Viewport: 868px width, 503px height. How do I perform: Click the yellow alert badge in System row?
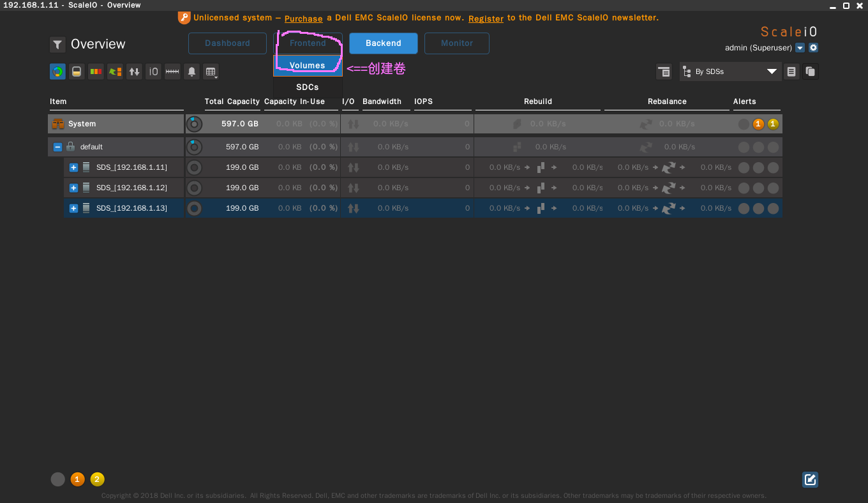pos(773,124)
